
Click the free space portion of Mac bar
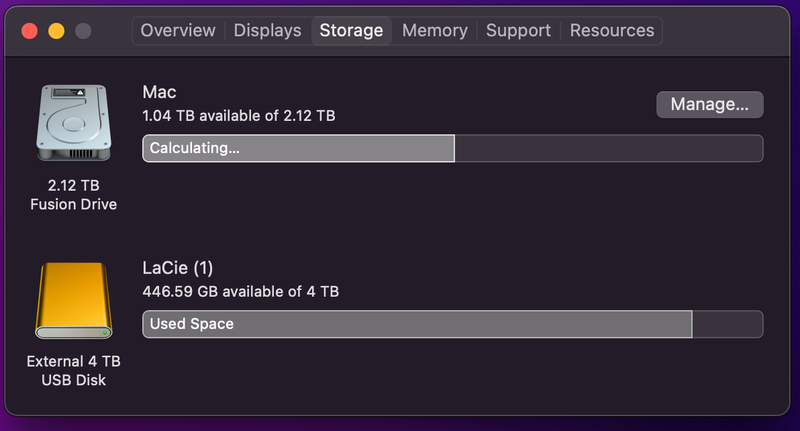tap(608, 148)
